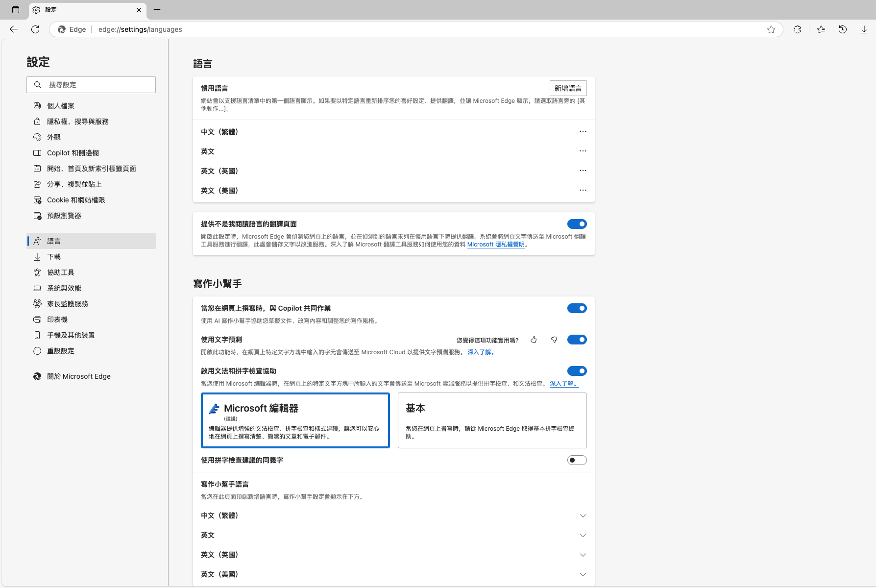Open the history clock icon
This screenshot has height=588, width=876.
click(x=843, y=29)
